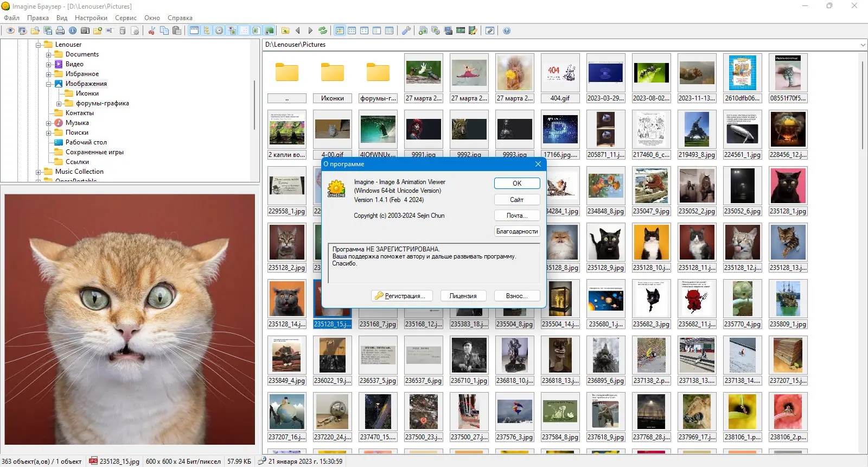Image resolution: width=868 pixels, height=467 pixels.
Task: Click the go up one folder icon
Action: point(285,30)
